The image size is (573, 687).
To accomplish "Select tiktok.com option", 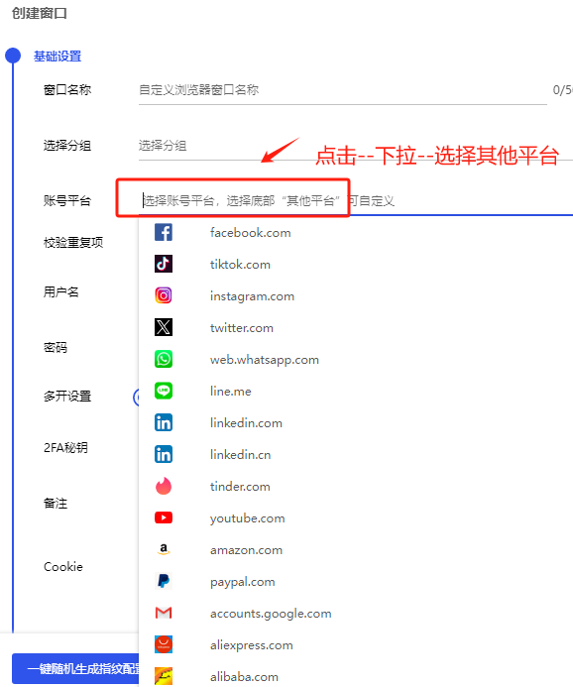I will point(240,265).
